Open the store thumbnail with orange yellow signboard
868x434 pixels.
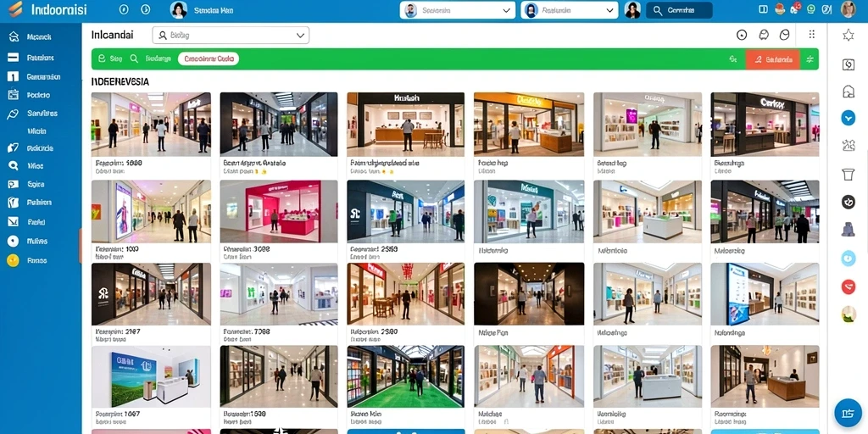(529, 124)
